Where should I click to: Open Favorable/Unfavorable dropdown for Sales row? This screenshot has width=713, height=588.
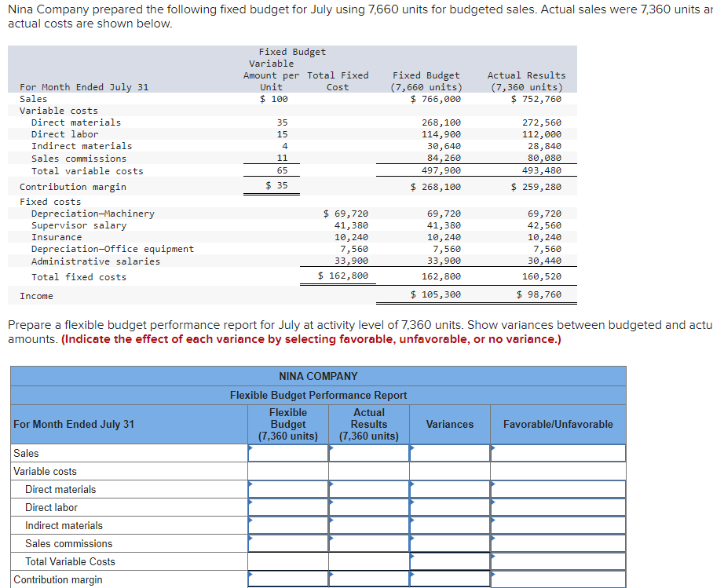click(558, 453)
